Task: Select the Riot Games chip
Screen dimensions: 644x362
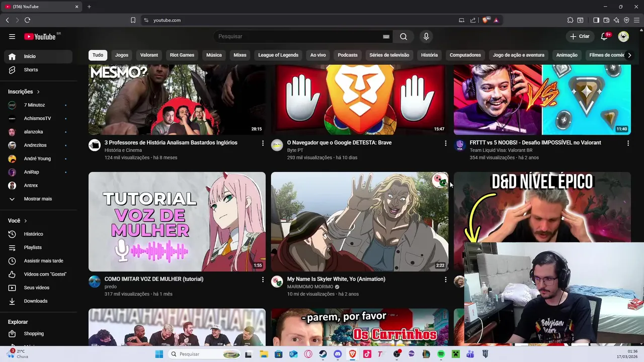Action: pos(182,55)
